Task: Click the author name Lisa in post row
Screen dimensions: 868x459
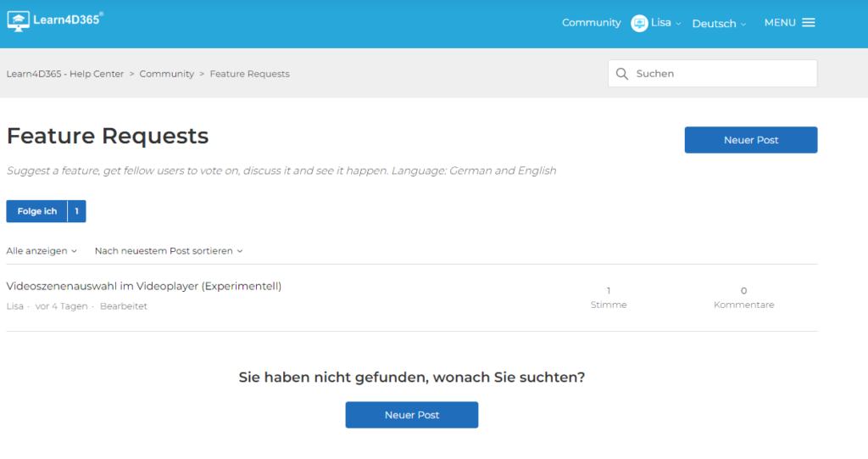Action: tap(15, 306)
